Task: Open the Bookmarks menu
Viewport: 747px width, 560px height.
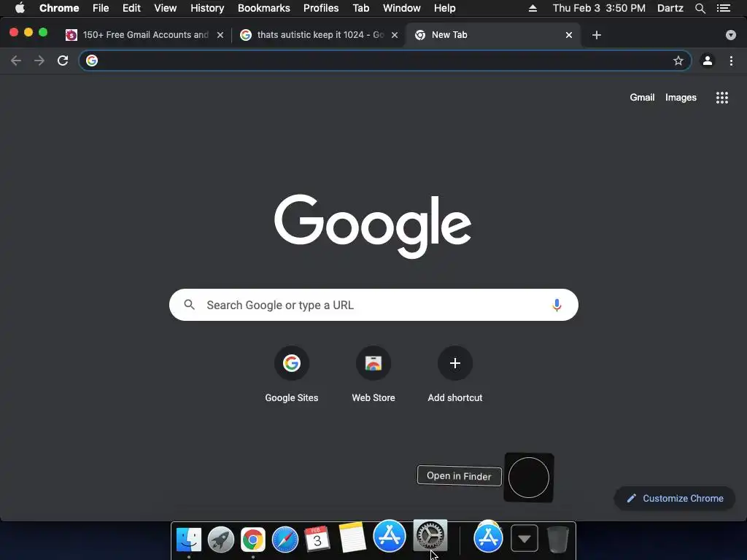Action: pos(264,8)
